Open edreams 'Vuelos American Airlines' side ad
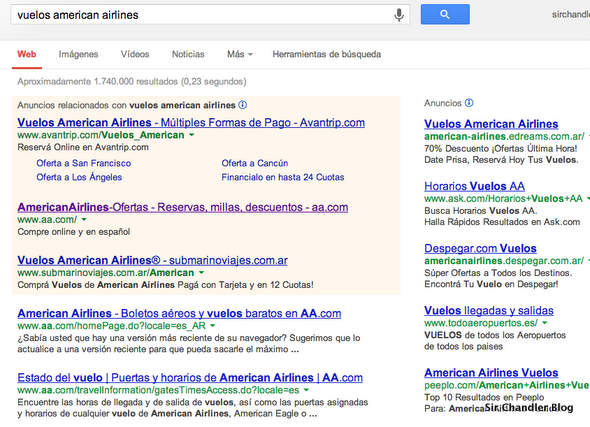Image resolution: width=590 pixels, height=427 pixels. pos(491,124)
